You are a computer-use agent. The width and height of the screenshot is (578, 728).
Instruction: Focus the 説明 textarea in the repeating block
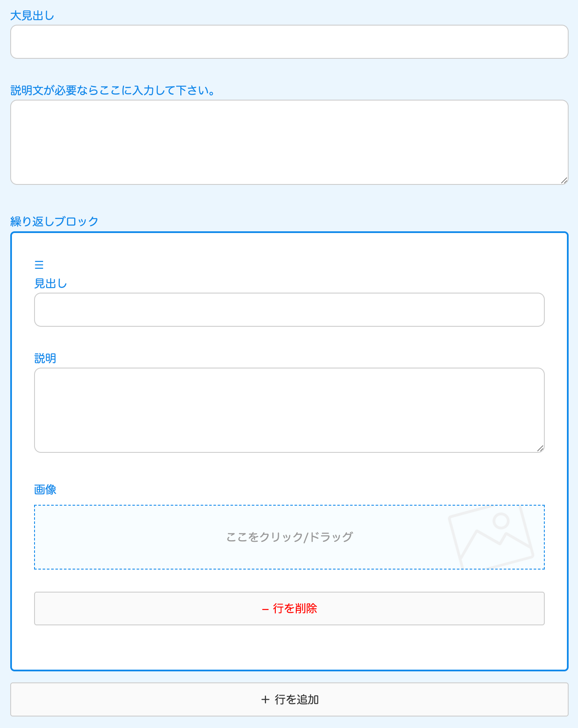coord(289,410)
